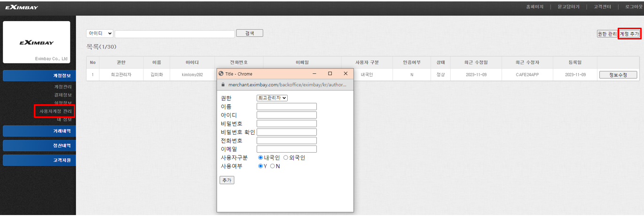Click the 권한 column header
This screenshot has height=216, width=644.
click(121, 62)
